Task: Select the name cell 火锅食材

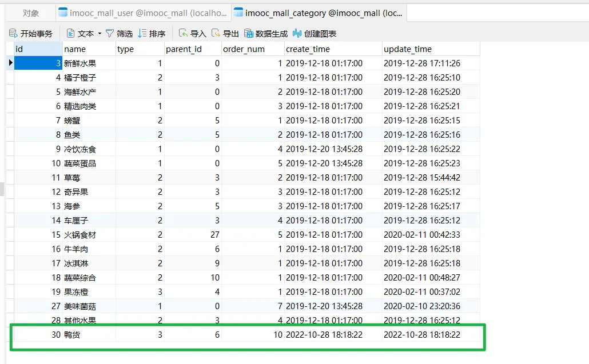Action: pyautogui.click(x=89, y=234)
